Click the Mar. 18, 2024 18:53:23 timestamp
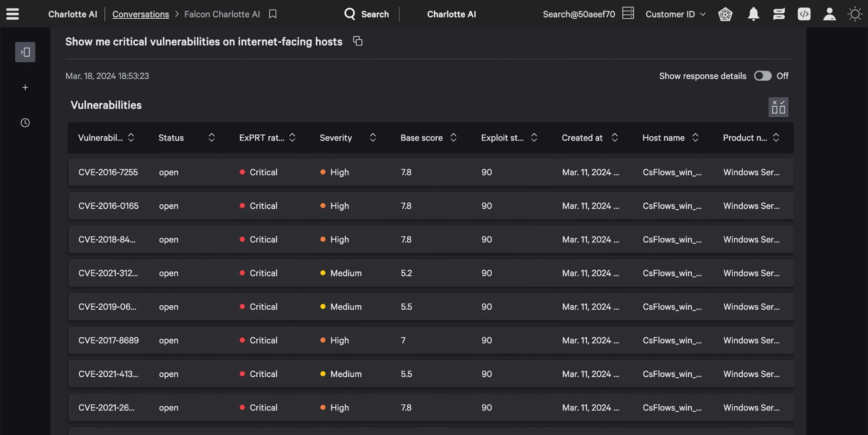Image resolution: width=868 pixels, height=435 pixels. (107, 76)
